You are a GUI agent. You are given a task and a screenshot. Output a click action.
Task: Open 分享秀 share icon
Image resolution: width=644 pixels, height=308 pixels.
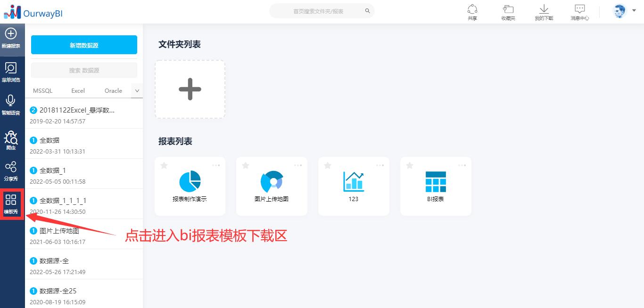pos(10,167)
